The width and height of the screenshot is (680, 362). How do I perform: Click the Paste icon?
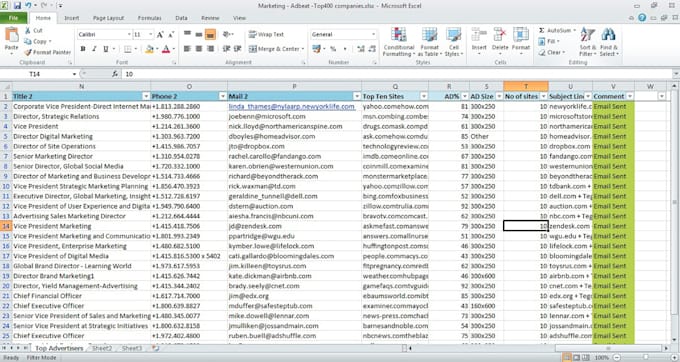click(11, 35)
